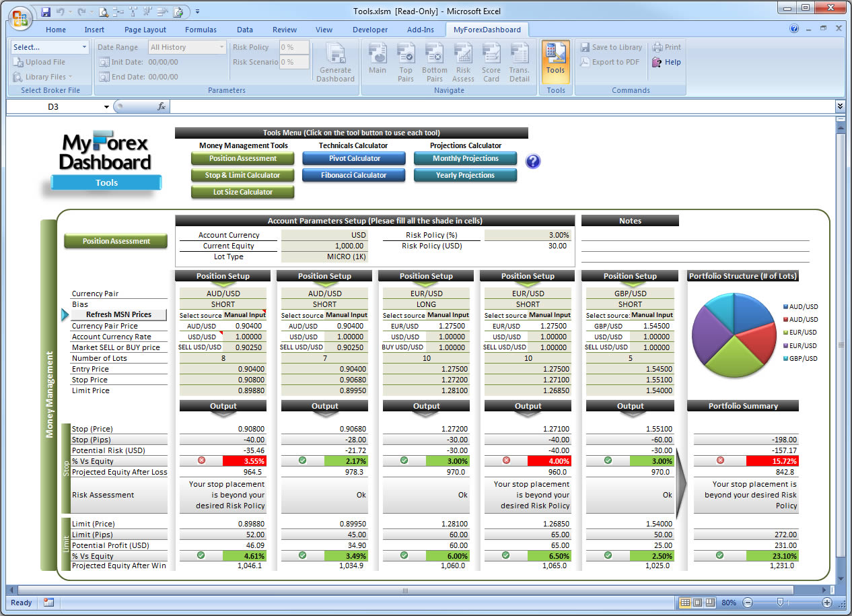This screenshot has height=616, width=852.
Task: Expand the Library Files dropdown
Action: tap(42, 77)
